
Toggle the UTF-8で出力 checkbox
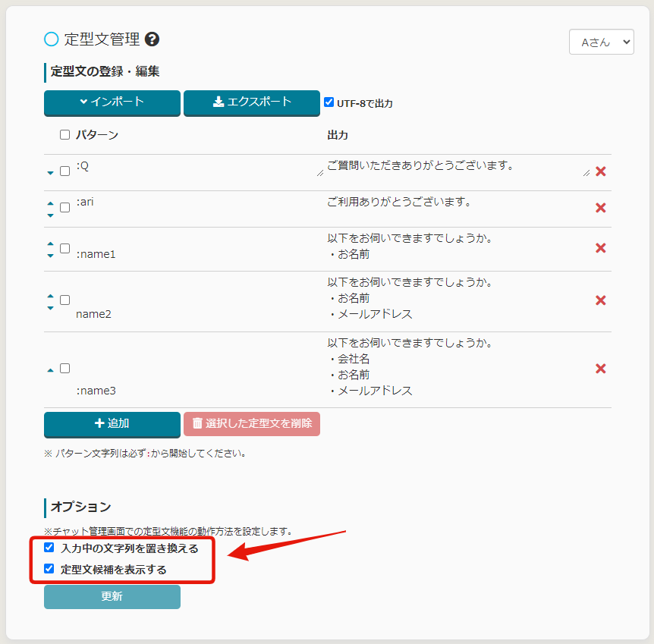pos(329,102)
